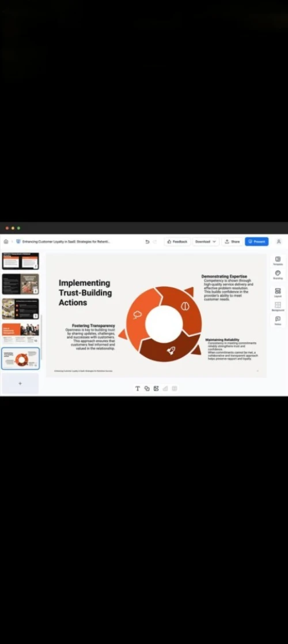Click the 'Maintaining Reliability' heading
Screen dimensions: 288x644
[222, 340]
